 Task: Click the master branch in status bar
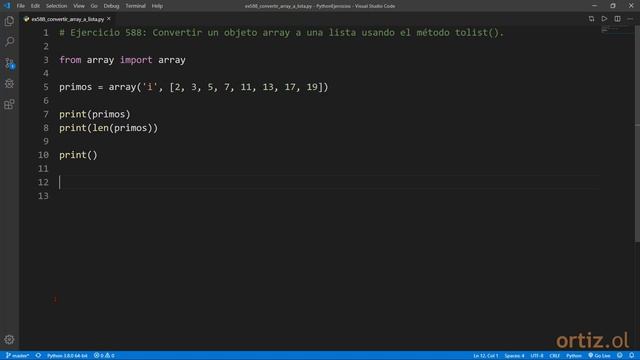17,356
